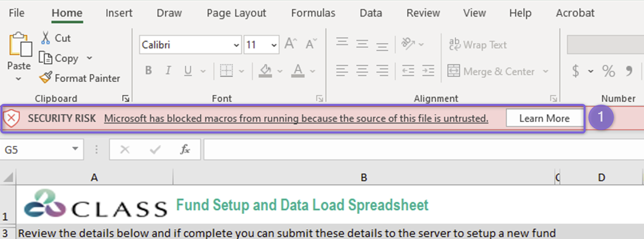The image size is (644, 239).
Task: Click the Cut scissors icon
Action: pos(46,38)
